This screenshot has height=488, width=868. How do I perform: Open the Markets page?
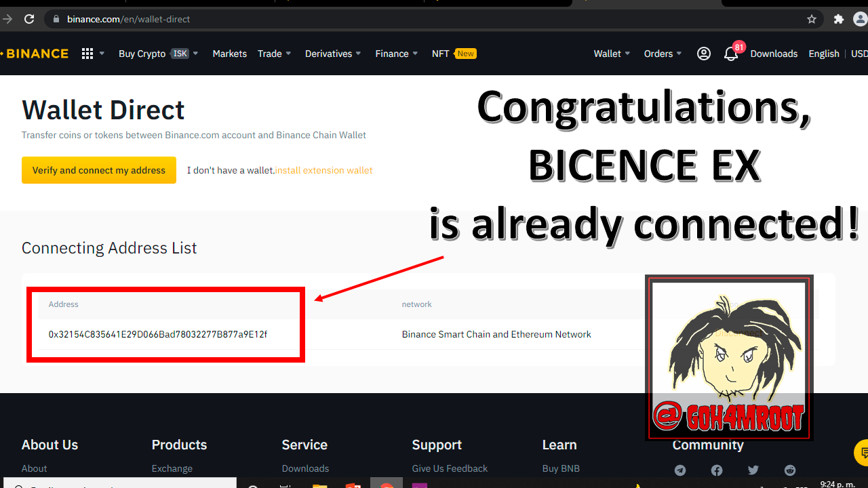[230, 54]
